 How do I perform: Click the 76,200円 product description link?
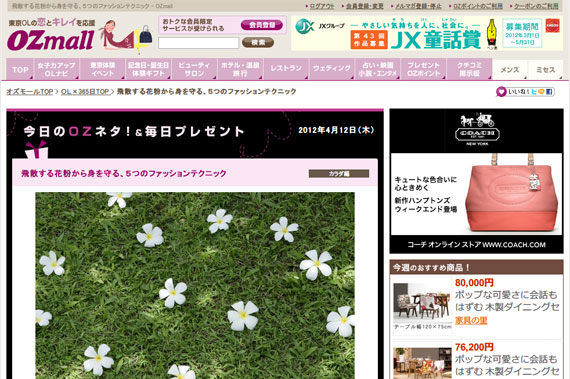507,365
